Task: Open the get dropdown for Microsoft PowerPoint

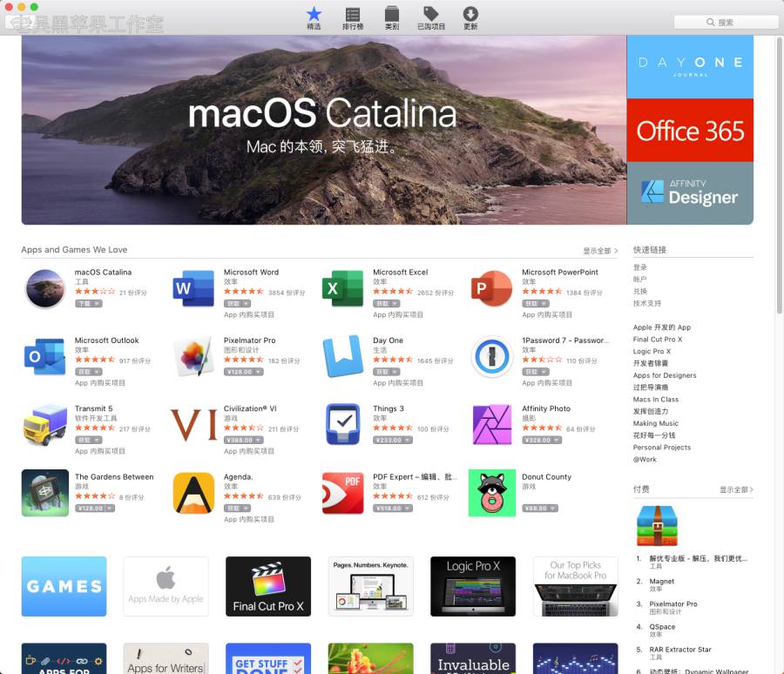Action: pos(536,304)
